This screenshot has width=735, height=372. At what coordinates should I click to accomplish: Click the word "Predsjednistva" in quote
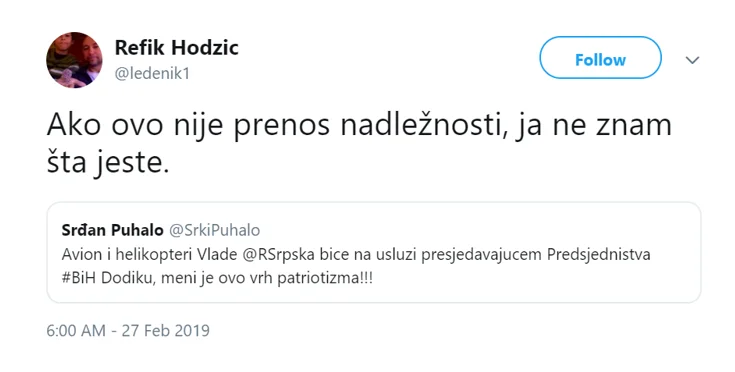coord(599,254)
